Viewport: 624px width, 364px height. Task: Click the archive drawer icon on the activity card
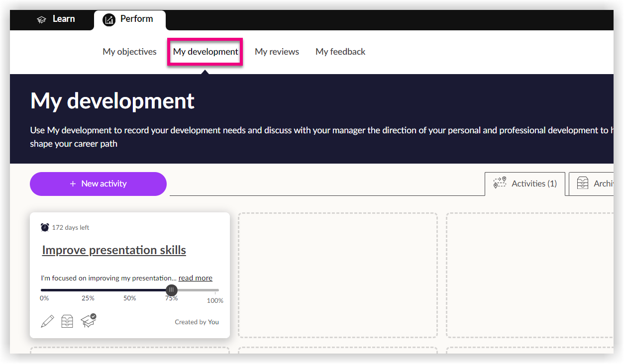68,321
